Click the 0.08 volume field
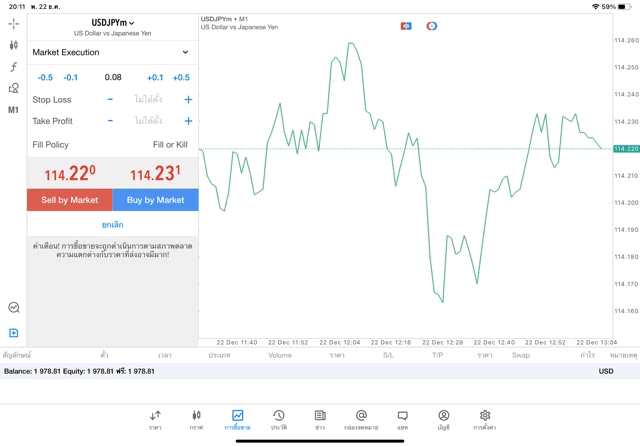This screenshot has height=447, width=640. click(113, 77)
